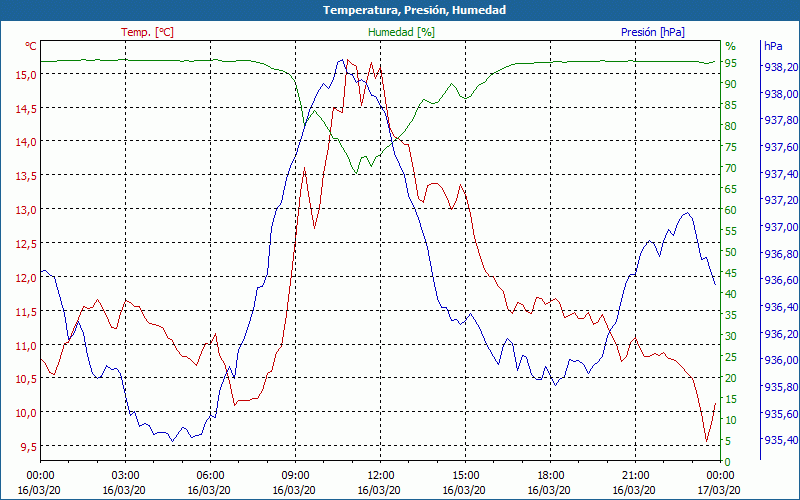800x500 pixels.
Task: Pick the 12:00 time axis label
Action: [x=380, y=475]
